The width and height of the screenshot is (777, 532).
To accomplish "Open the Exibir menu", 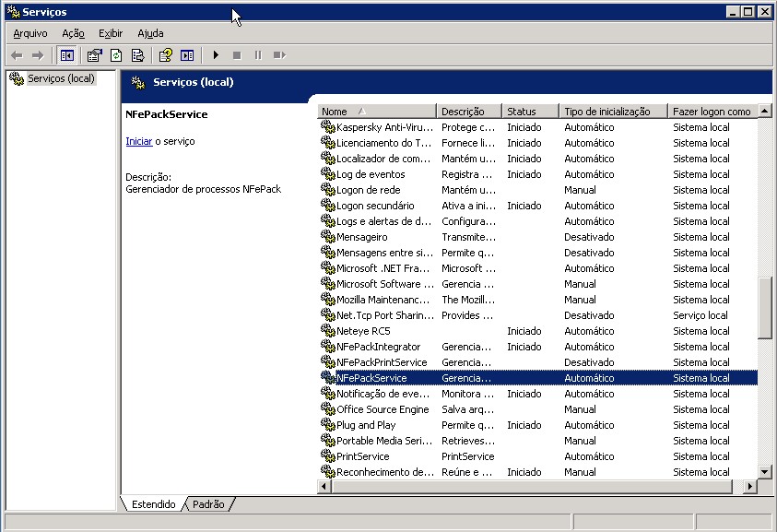I will pyautogui.click(x=111, y=33).
